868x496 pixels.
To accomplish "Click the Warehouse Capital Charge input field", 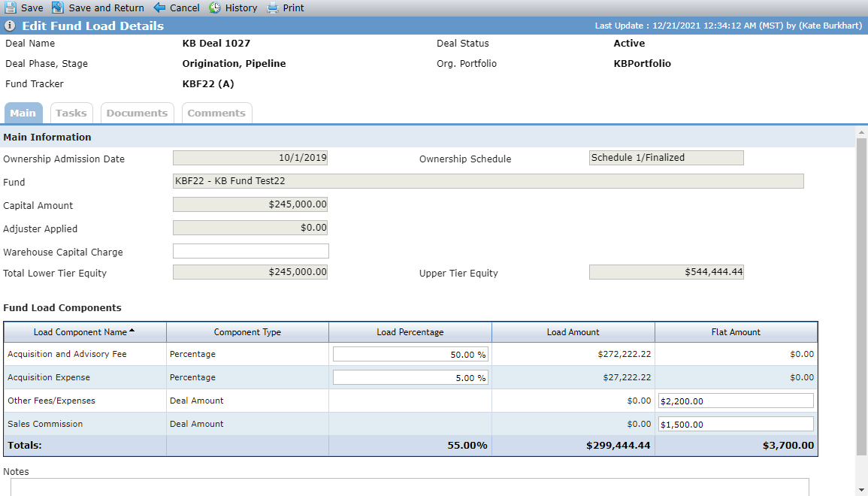I will pyautogui.click(x=251, y=251).
